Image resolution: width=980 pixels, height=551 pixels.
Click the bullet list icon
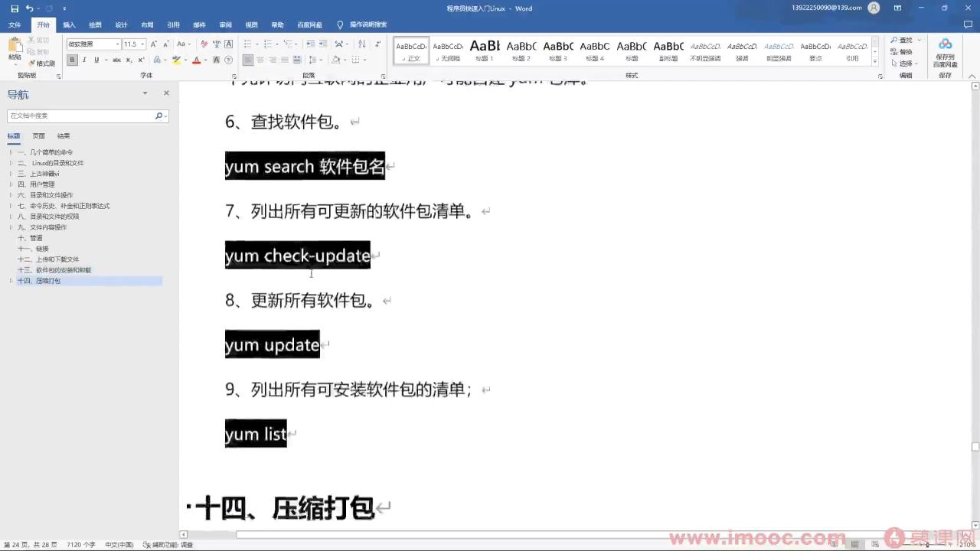[250, 44]
